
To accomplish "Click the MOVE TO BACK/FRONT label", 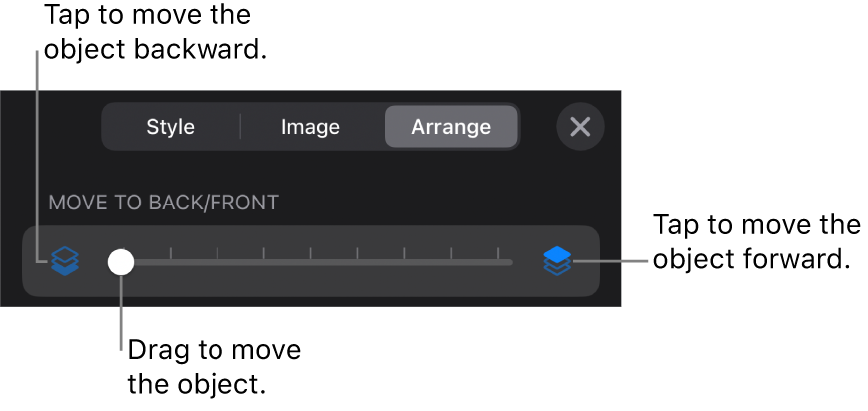I will [x=164, y=203].
